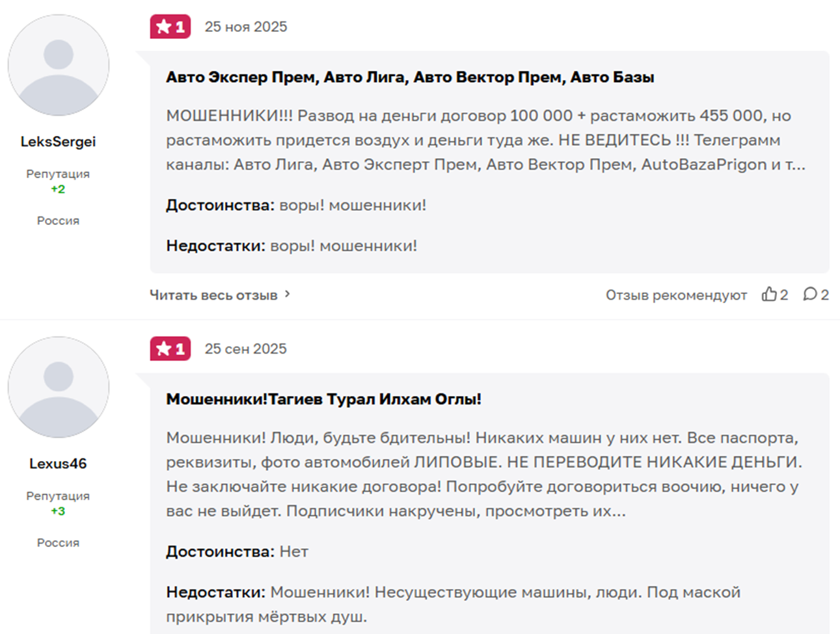The image size is (840, 634).
Task: Click the date 25 ноя 2025
Action: coord(246,27)
